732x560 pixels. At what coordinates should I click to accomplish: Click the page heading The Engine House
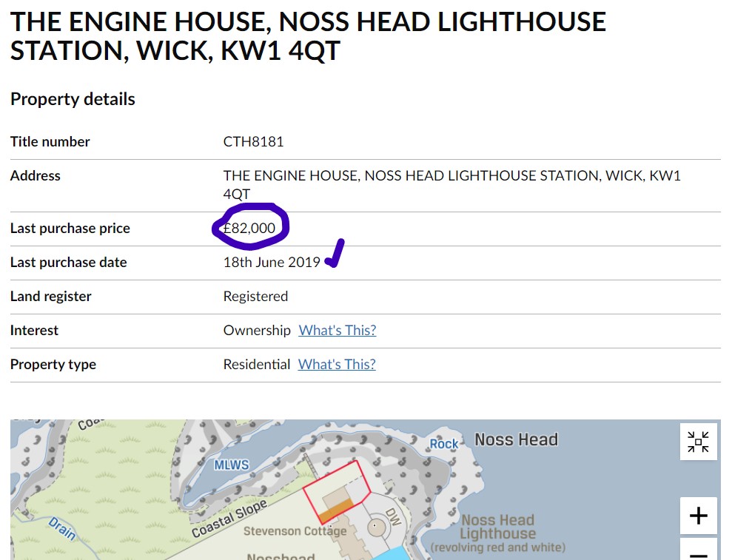coord(308,36)
